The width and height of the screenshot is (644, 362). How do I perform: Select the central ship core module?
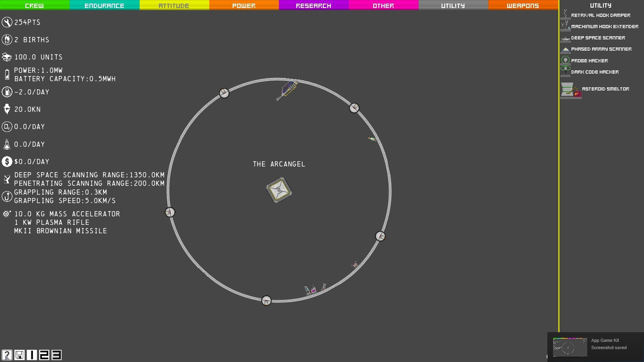pos(279,190)
